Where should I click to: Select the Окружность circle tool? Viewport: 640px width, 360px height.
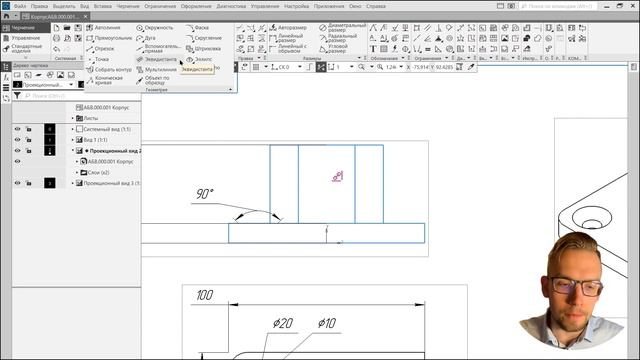coord(155,28)
